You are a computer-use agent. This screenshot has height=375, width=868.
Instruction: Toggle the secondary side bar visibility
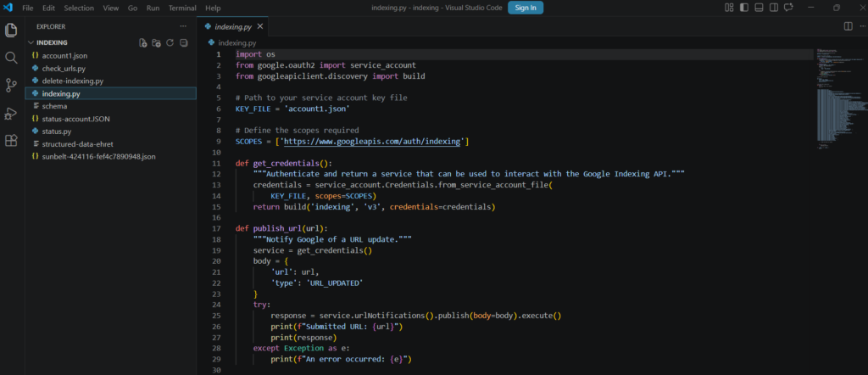click(773, 8)
